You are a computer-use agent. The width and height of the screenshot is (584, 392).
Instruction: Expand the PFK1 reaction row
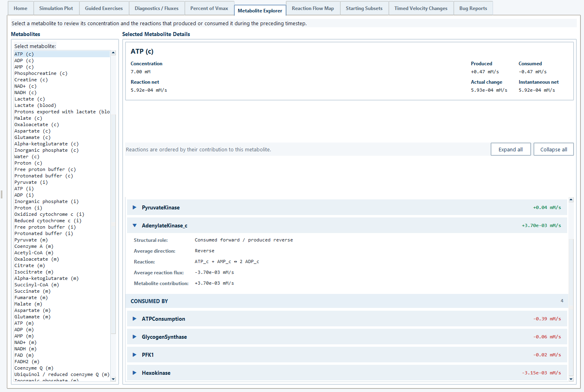(347, 355)
